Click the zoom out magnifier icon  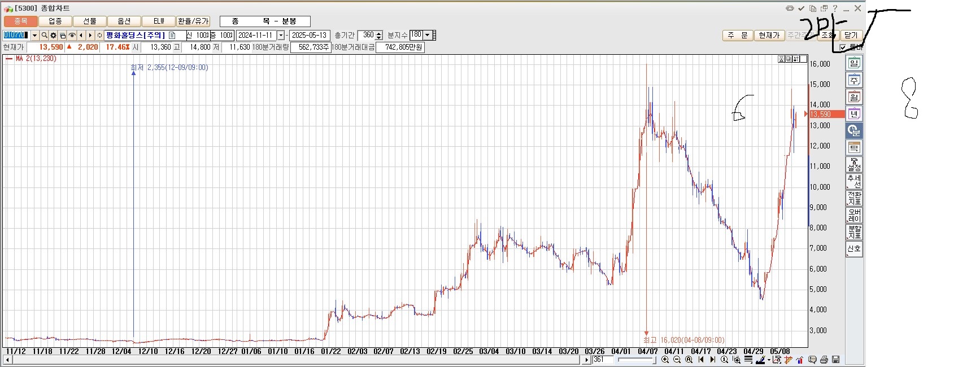[677, 360]
